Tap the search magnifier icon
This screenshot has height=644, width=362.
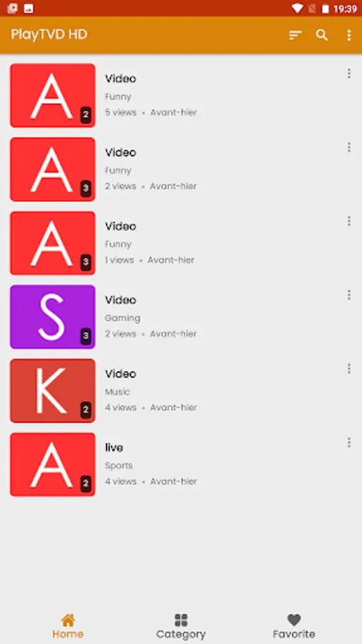tap(322, 35)
